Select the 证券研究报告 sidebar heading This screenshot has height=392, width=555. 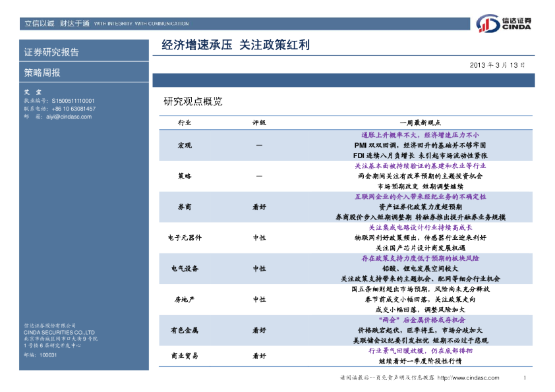click(x=51, y=52)
